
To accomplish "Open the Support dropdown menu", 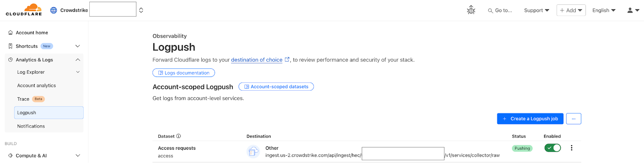I will point(537,10).
